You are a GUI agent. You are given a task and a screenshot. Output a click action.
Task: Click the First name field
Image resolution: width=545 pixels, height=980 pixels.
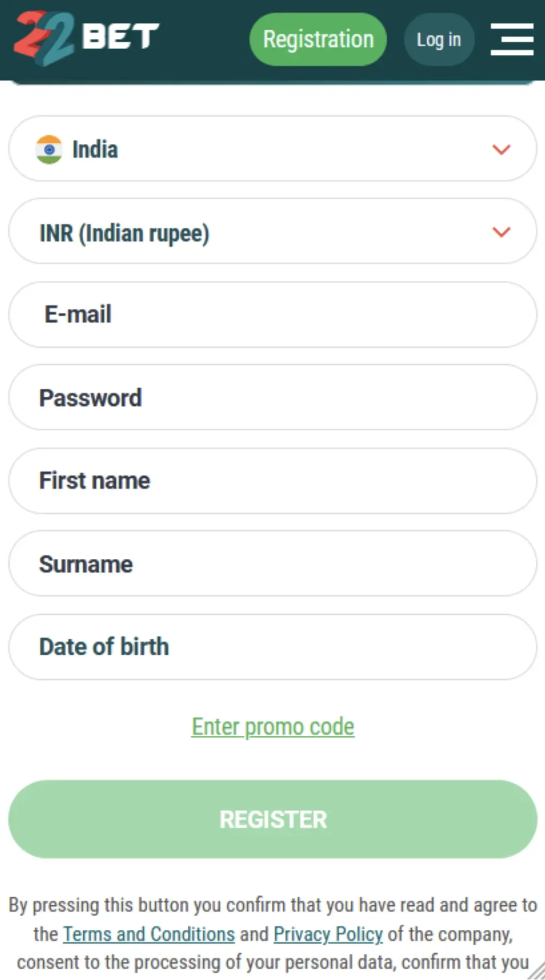(x=272, y=480)
